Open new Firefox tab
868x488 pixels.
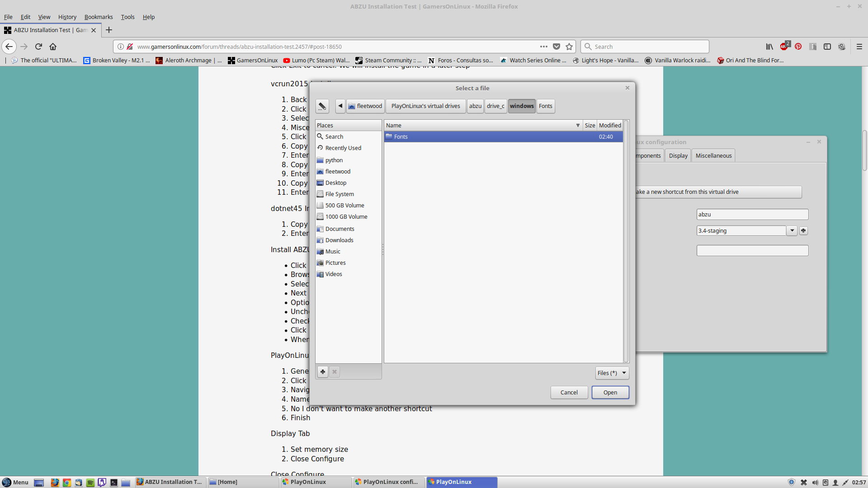tap(109, 30)
